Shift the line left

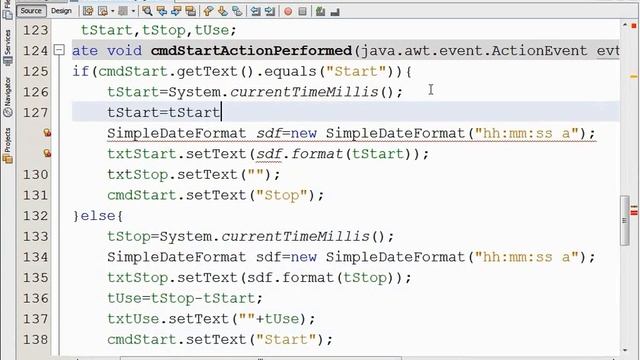(x=256, y=11)
